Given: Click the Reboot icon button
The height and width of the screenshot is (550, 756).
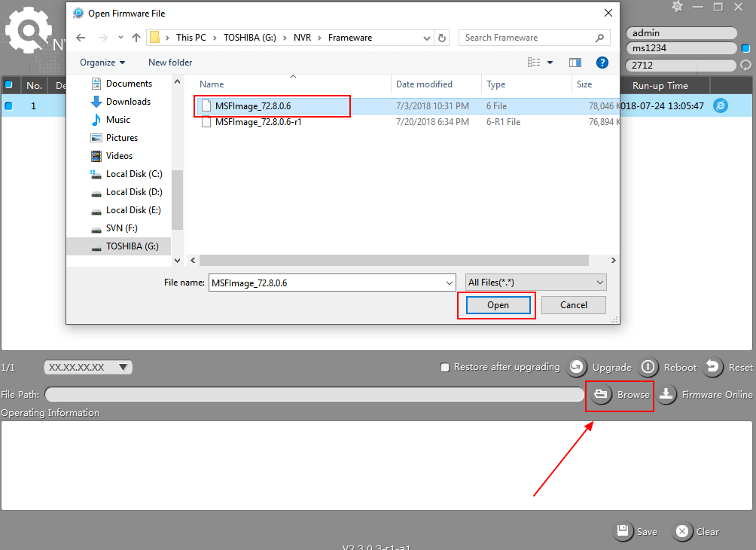Looking at the screenshot, I should (648, 367).
